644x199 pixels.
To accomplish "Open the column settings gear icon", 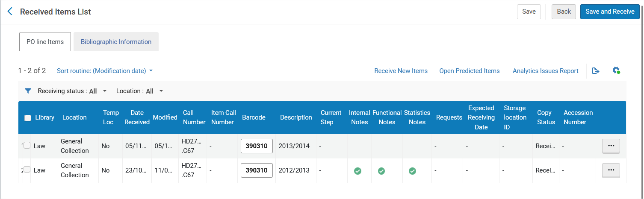I will pyautogui.click(x=616, y=70).
